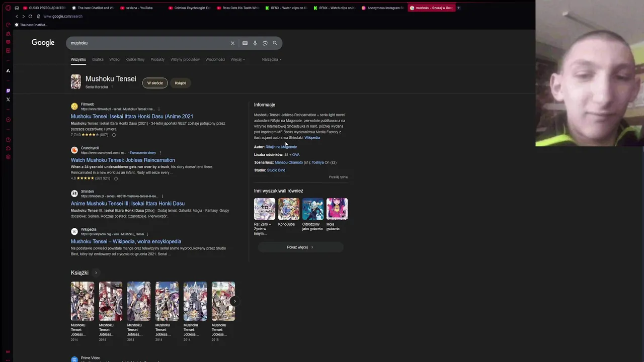
Task: Click the address bar google.com/search
Action: pos(63,16)
